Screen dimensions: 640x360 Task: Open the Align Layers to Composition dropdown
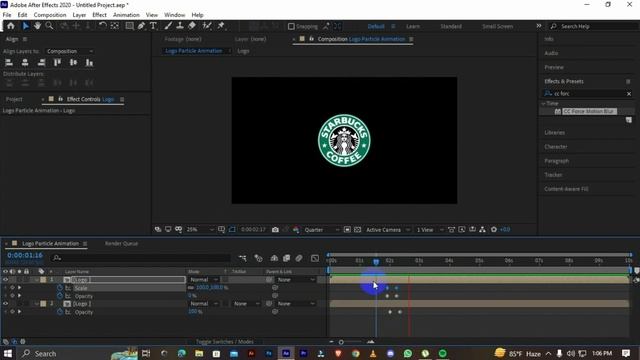point(69,51)
